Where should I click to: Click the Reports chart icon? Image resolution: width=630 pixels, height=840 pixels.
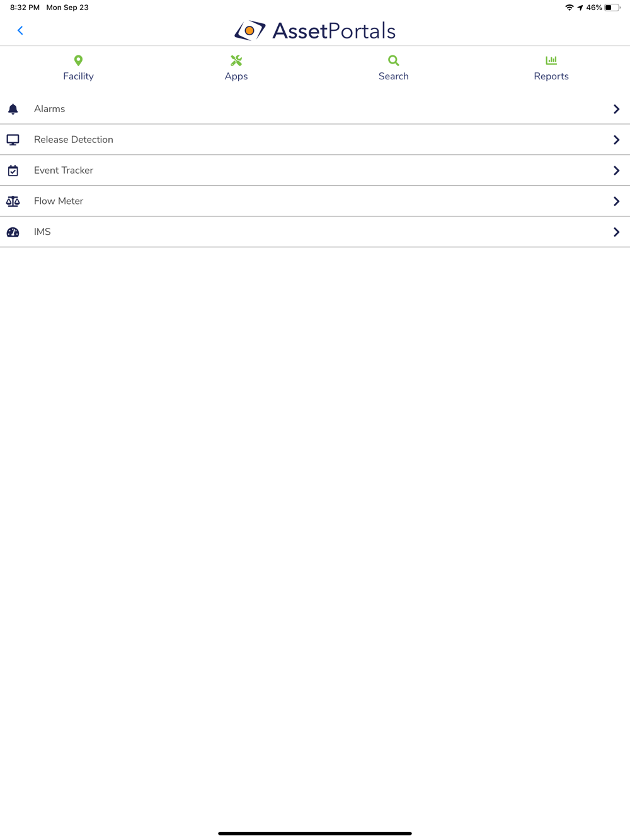(551, 60)
